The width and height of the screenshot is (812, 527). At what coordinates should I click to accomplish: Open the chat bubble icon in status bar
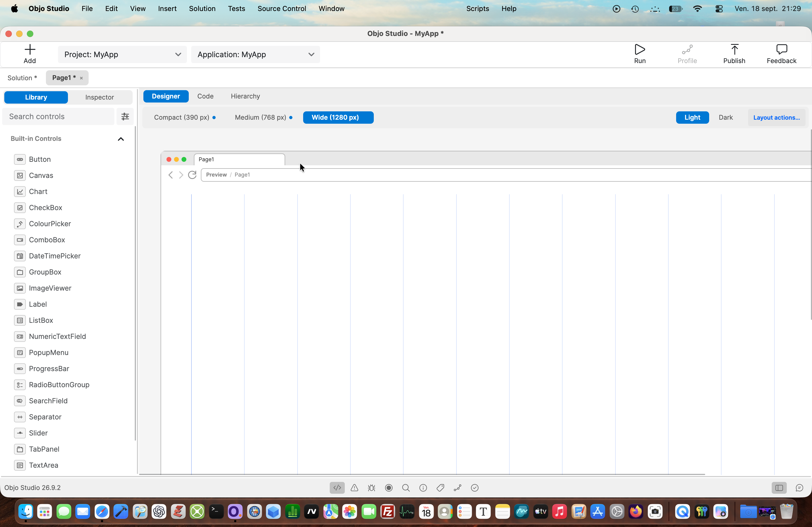coord(799,488)
